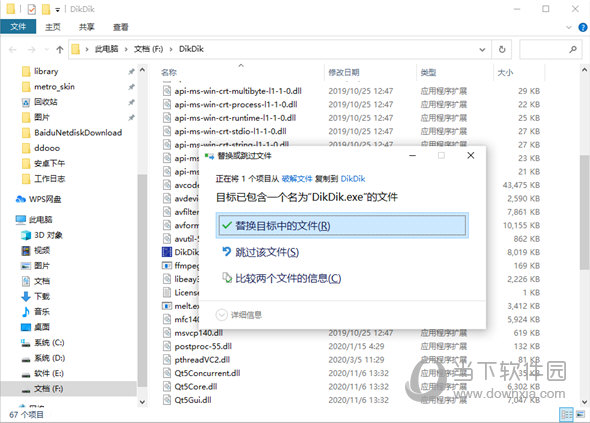This screenshot has width=590, height=423.
Task: Click the DikDik application file icon
Action: point(167,252)
